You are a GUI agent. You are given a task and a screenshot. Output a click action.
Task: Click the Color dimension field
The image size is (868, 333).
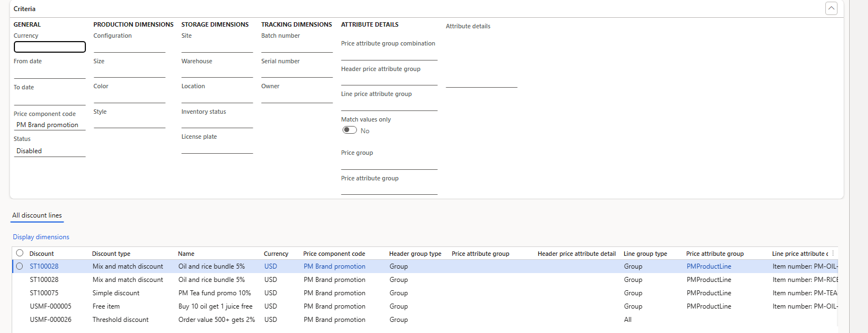130,97
